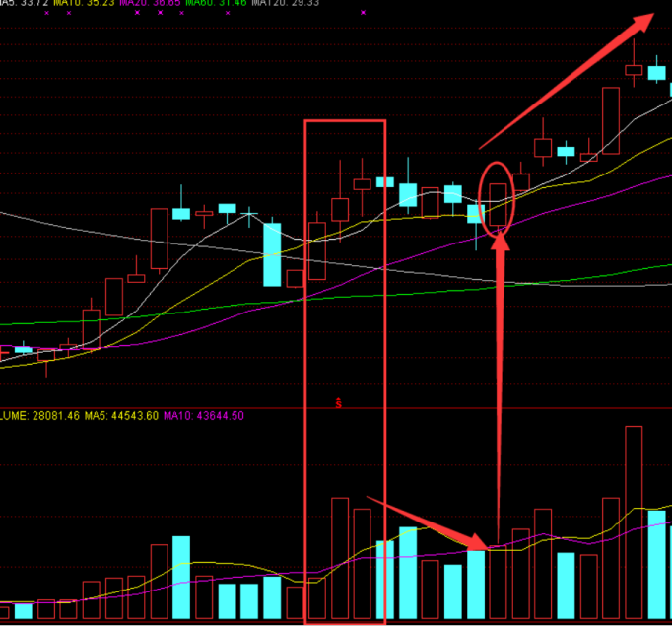The image size is (672, 626).
Task: Select the MA10: 35.23 indicator label
Action: point(79,3)
